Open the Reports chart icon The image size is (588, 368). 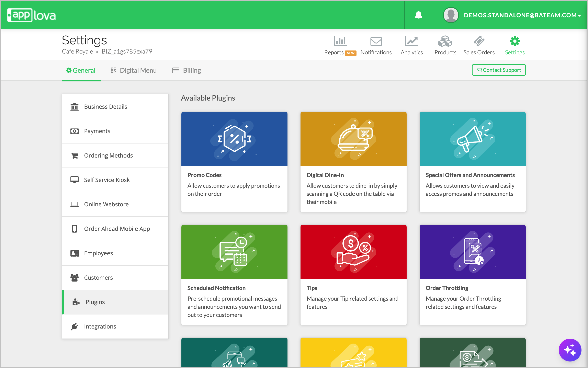point(340,41)
